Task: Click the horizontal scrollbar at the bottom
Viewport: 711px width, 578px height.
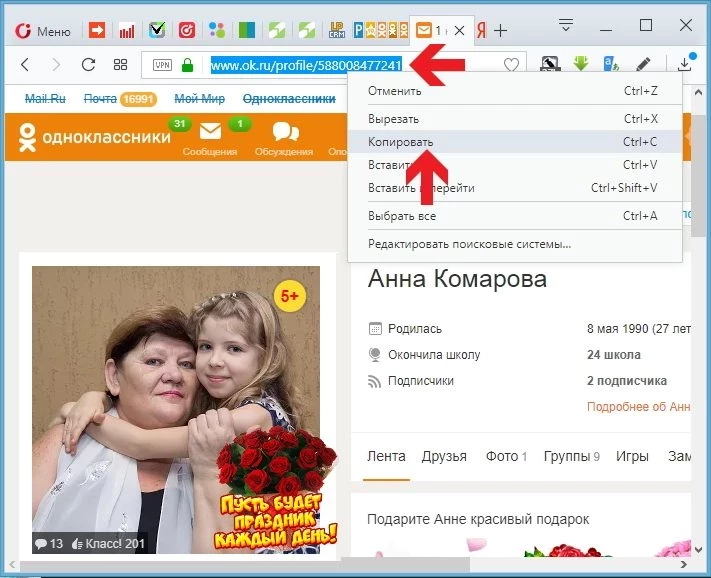Action: click(x=245, y=565)
